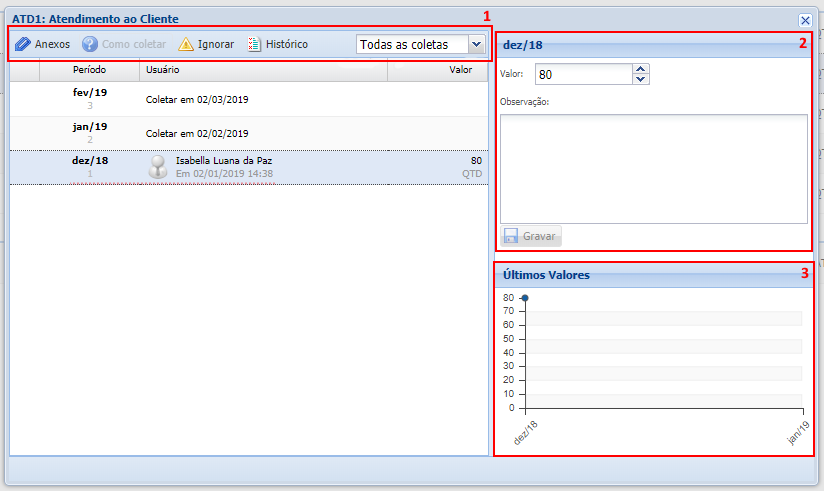This screenshot has height=491, width=824.
Task: Click Em 02/01/2019 14:38 timestamp
Action: [x=224, y=173]
